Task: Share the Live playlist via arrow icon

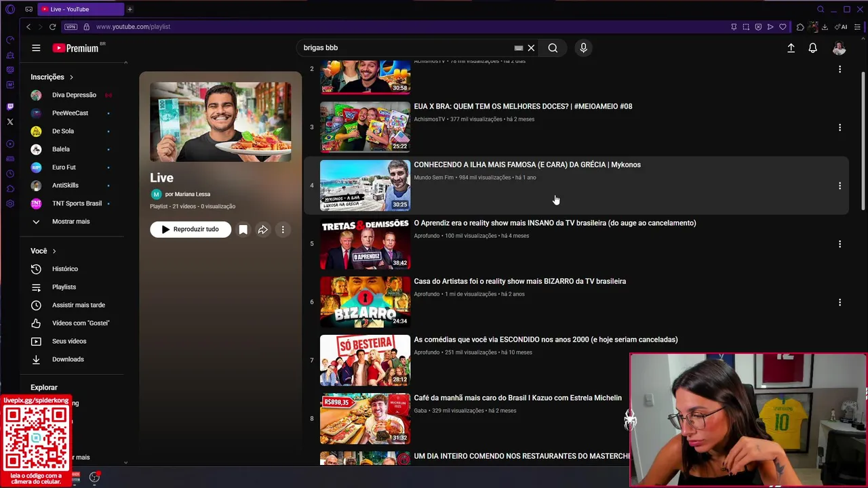Action: [262, 230]
